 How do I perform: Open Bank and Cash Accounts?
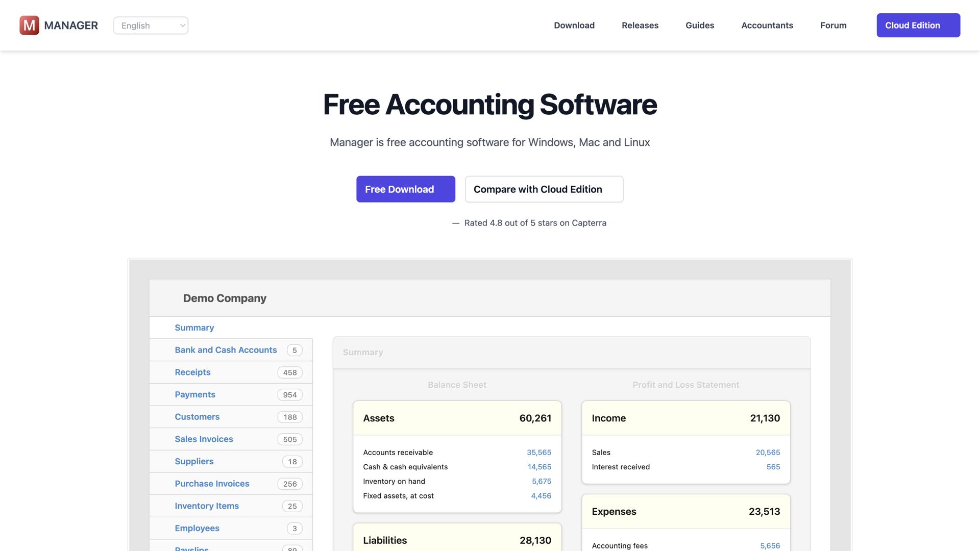pos(226,350)
